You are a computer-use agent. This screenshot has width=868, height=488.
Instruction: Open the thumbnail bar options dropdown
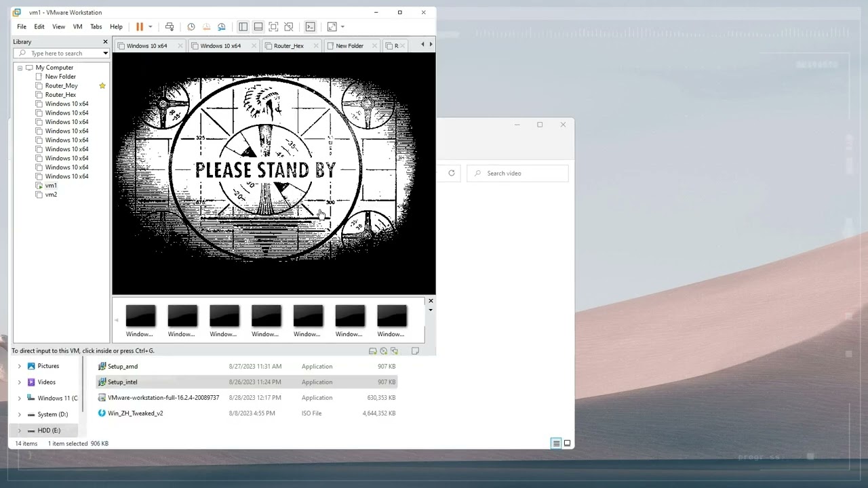(x=431, y=310)
